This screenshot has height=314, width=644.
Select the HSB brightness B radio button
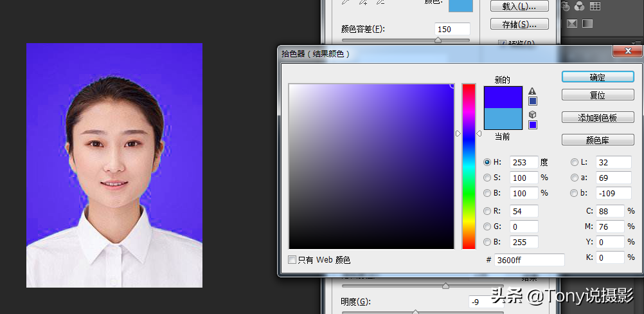click(487, 193)
